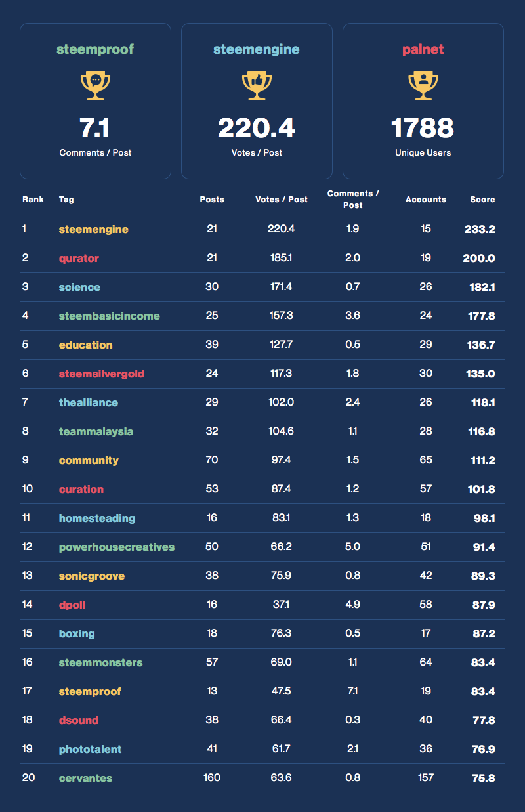
Task: Click score 182.1 in science row
Action: [481, 287]
